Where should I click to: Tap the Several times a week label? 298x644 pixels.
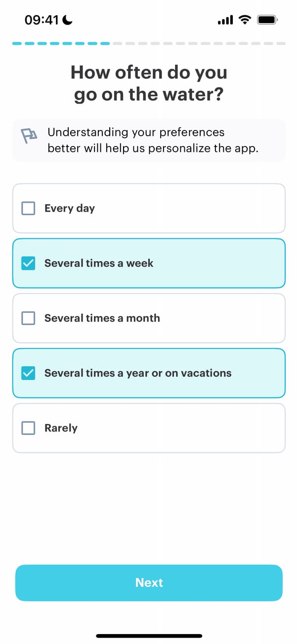(x=99, y=264)
